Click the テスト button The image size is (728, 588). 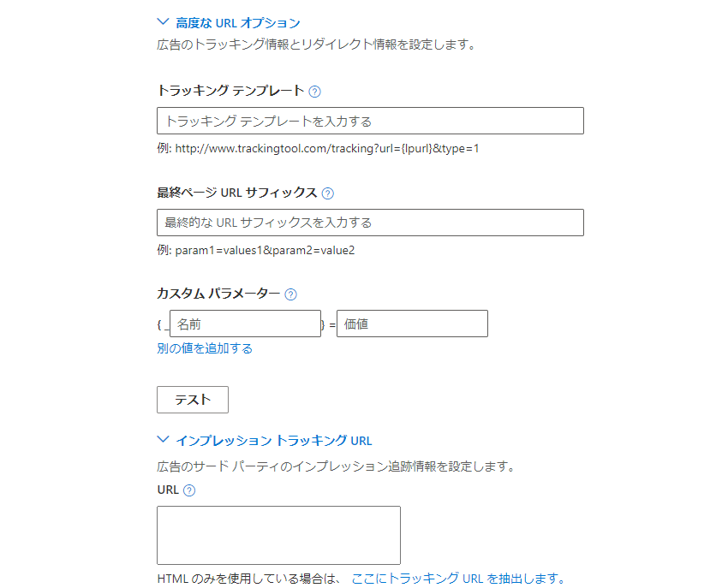click(x=193, y=400)
